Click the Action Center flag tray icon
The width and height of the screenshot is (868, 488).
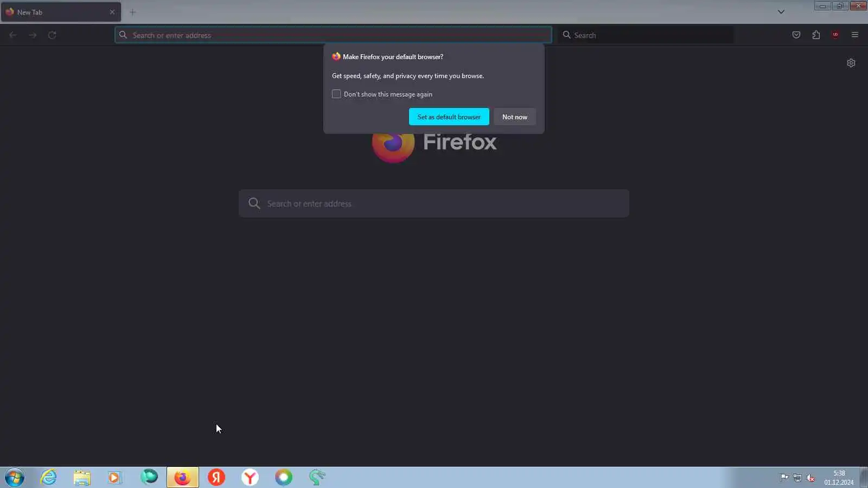tap(784, 478)
